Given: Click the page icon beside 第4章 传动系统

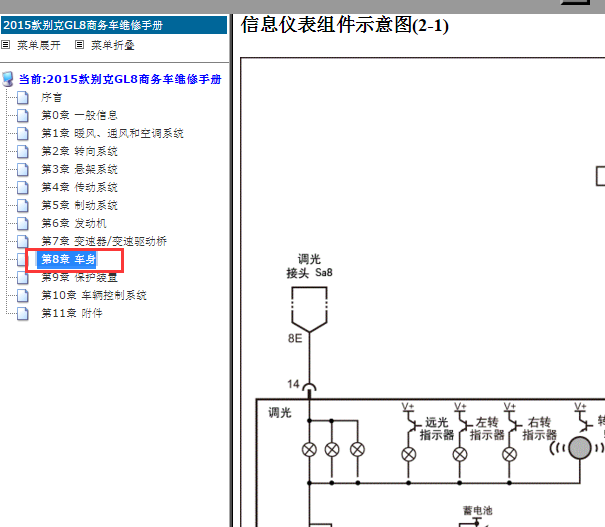Looking at the screenshot, I should pyautogui.click(x=23, y=187).
